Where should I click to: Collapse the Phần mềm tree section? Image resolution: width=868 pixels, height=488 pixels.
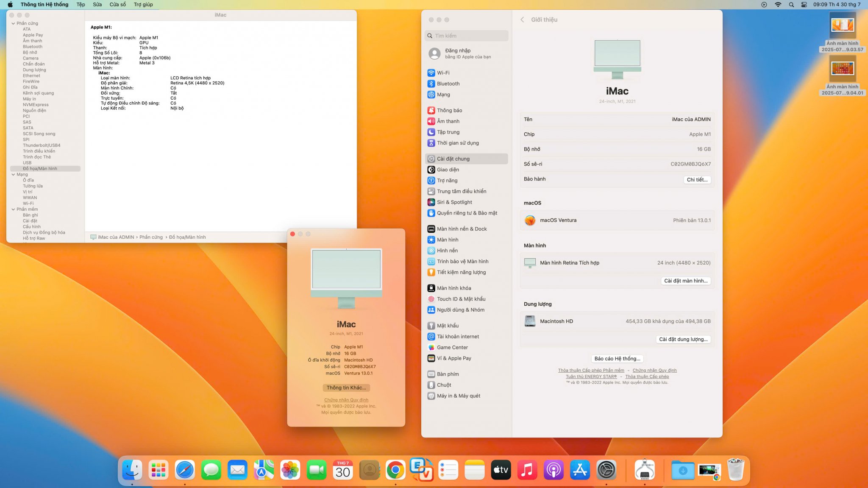tap(13, 209)
